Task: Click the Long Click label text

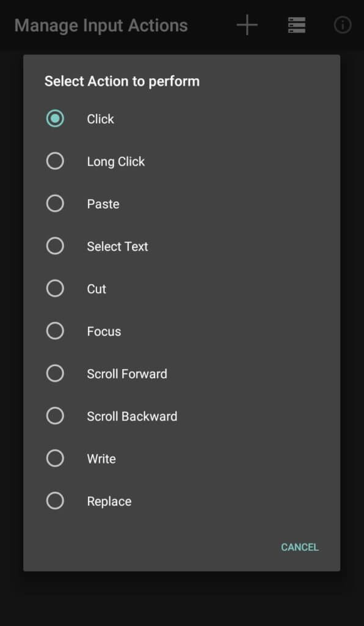Action: click(115, 161)
